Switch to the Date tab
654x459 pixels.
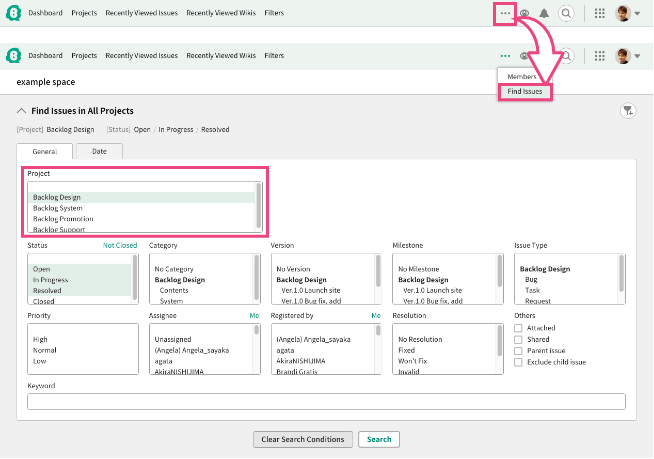point(99,151)
